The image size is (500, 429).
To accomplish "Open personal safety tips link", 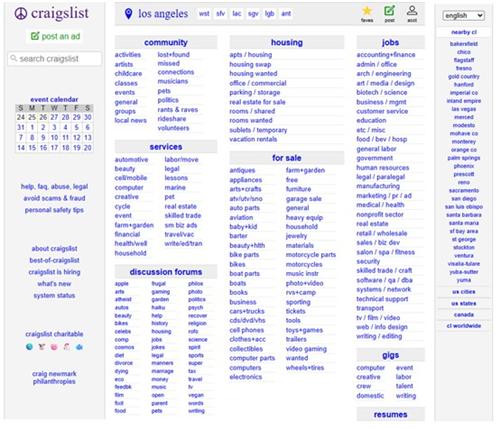I will tap(54, 210).
